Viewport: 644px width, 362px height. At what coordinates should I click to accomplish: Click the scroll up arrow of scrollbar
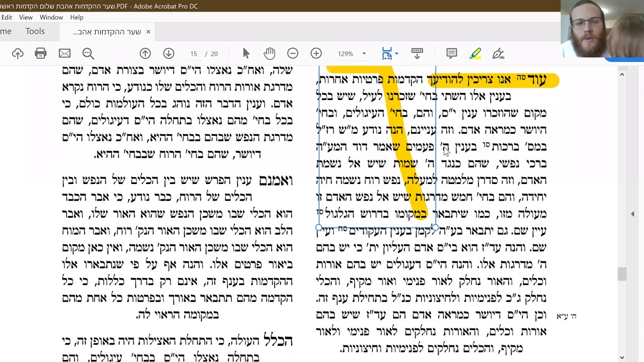[x=622, y=74]
